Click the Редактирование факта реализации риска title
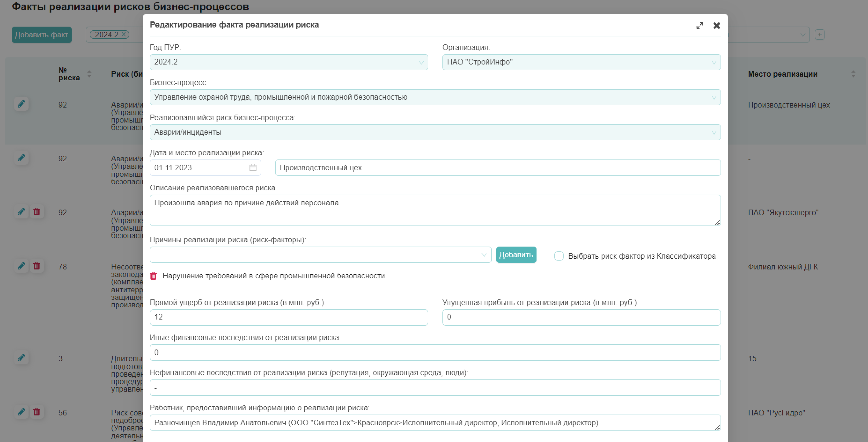The image size is (868, 442). pyautogui.click(x=234, y=25)
